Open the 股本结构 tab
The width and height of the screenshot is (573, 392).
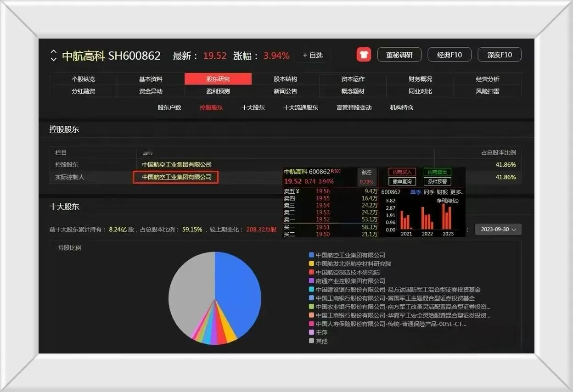coord(286,79)
